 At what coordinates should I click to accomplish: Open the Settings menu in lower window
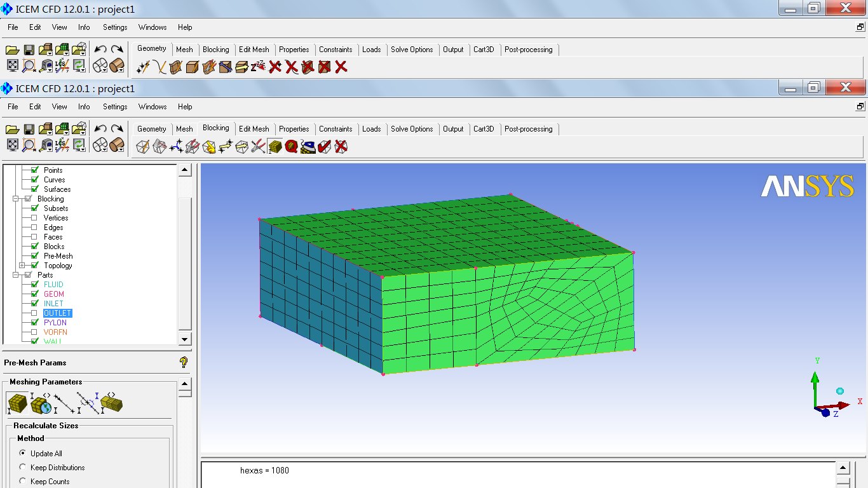tap(115, 107)
